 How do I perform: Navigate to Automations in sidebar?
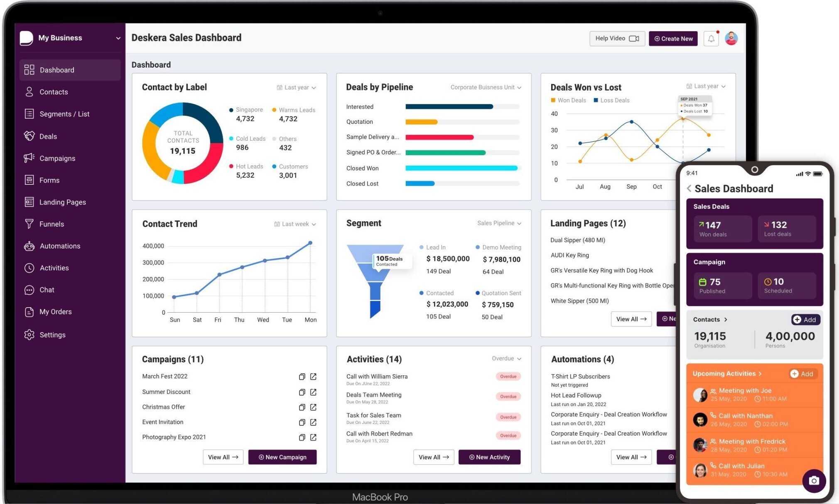[60, 246]
